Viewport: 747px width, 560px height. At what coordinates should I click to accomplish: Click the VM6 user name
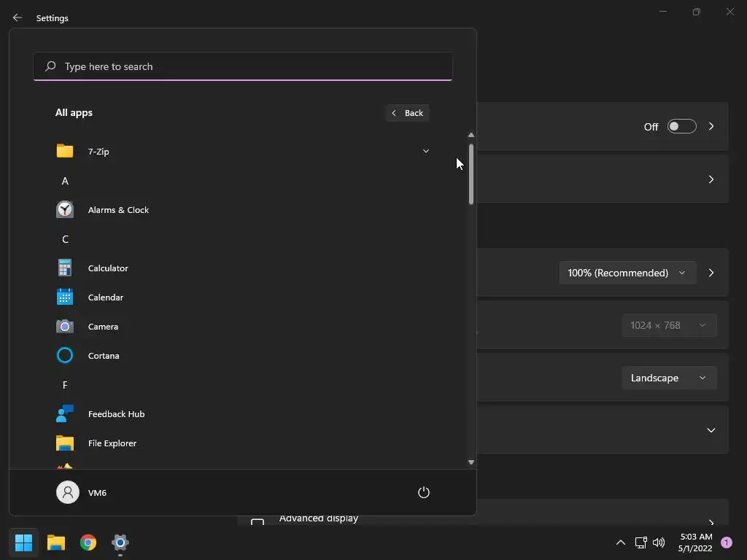tap(97, 492)
